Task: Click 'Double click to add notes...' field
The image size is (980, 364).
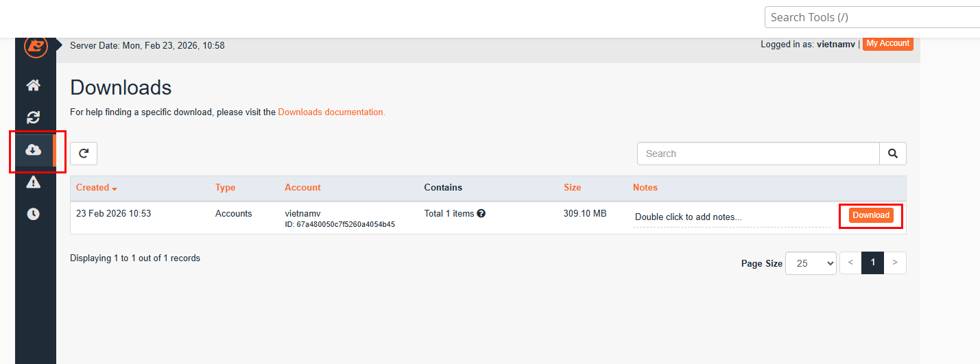Action: tap(732, 217)
